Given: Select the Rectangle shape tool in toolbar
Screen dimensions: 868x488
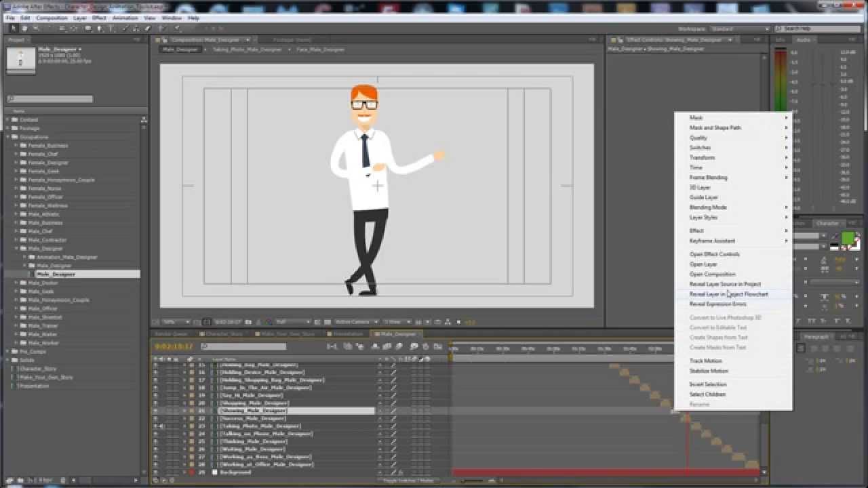Looking at the screenshot, I should pyautogui.click(x=89, y=28).
